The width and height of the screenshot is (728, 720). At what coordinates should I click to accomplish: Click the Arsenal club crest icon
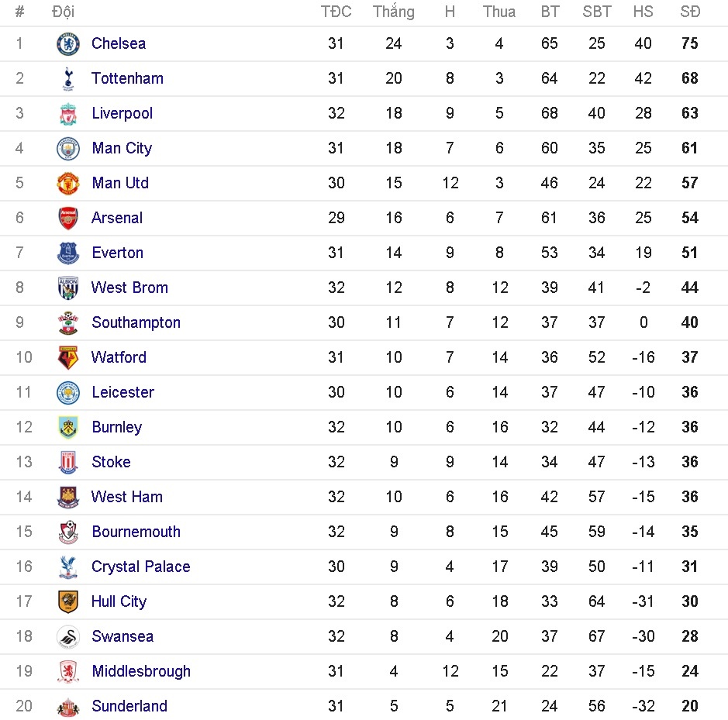click(68, 219)
